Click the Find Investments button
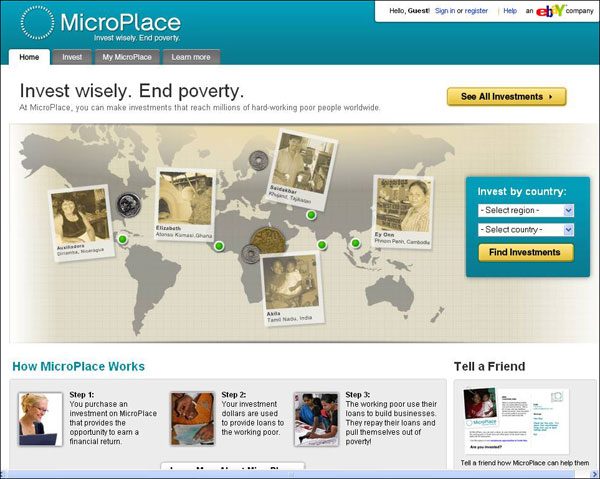 click(526, 253)
